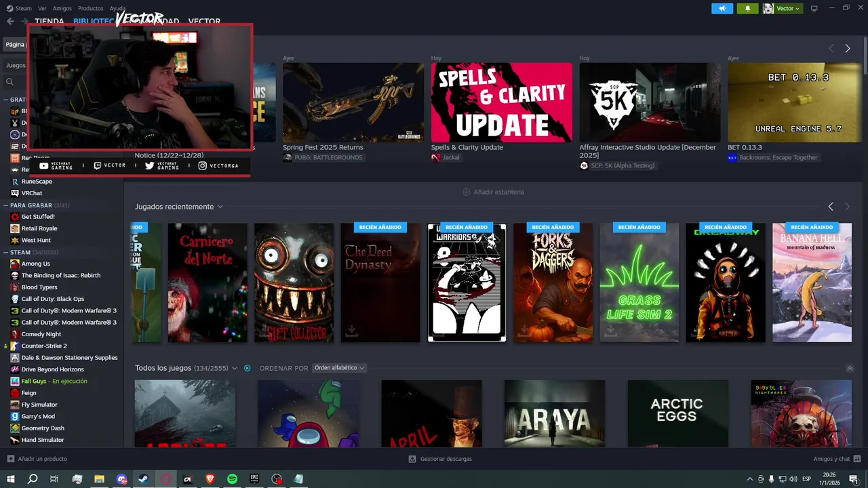Select Geometry Dash in the list
The width and height of the screenshot is (868, 488).
point(43,428)
